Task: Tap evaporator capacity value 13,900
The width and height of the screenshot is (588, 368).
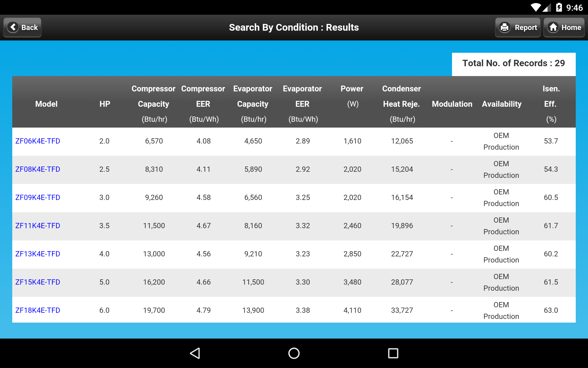Action: [253, 310]
